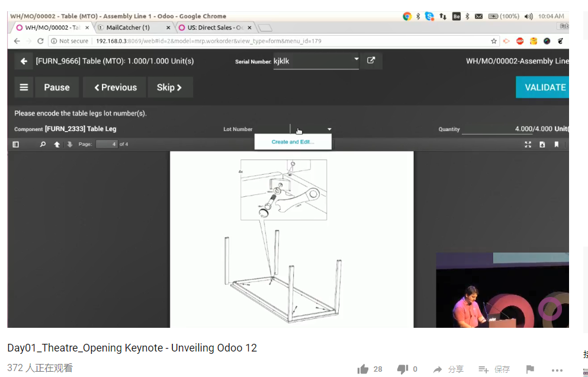Choose Create and Edit... option

(293, 142)
